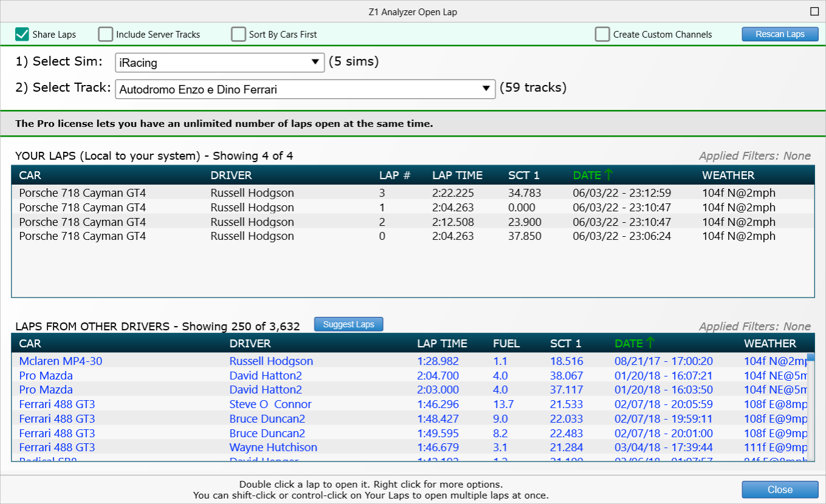The width and height of the screenshot is (826, 504).
Task: Select Bruce Duncan2 lap timed 1:48.427
Action: tap(409, 419)
